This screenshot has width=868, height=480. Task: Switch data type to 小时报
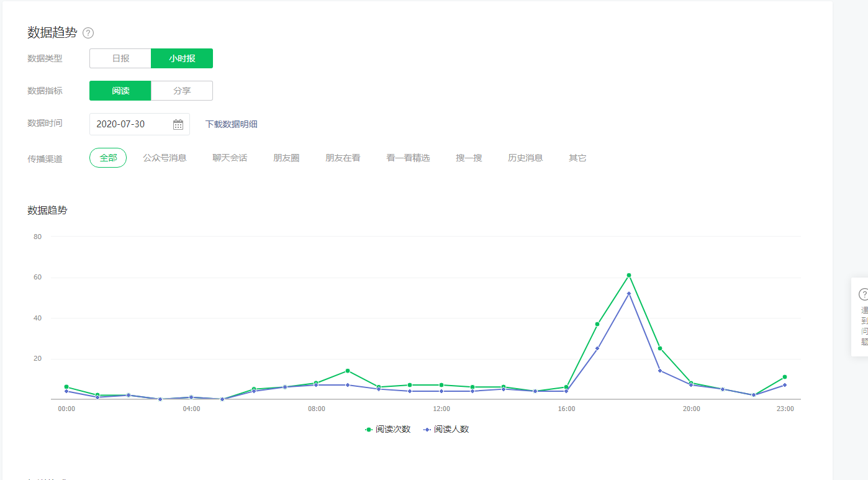(x=182, y=58)
